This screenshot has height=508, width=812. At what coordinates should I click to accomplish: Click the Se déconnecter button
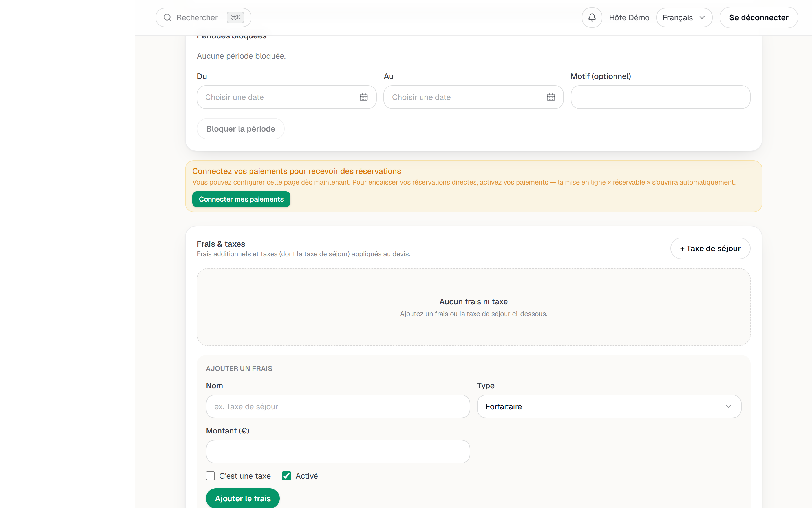[759, 17]
